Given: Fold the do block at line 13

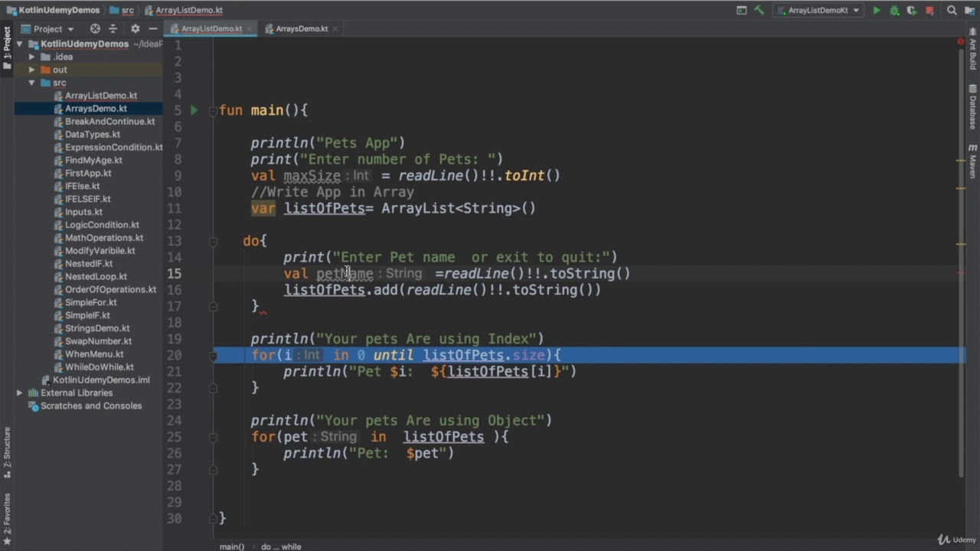Looking at the screenshot, I should (x=214, y=241).
